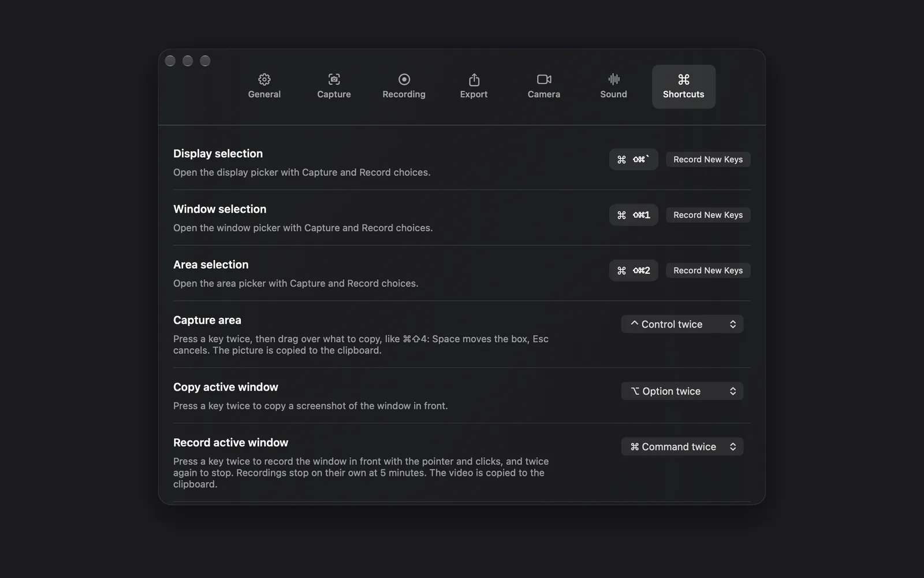Click the shortcut field for Window selection
Image resolution: width=924 pixels, height=578 pixels.
[634, 215]
